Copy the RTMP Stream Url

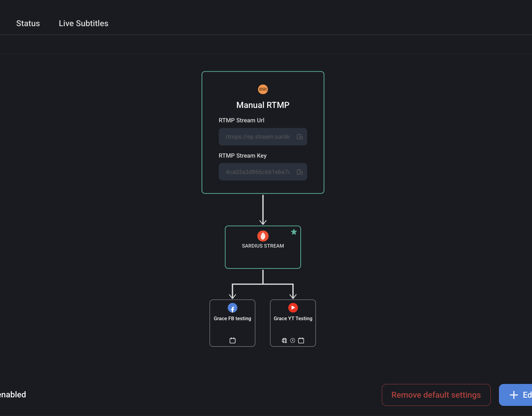click(x=299, y=137)
